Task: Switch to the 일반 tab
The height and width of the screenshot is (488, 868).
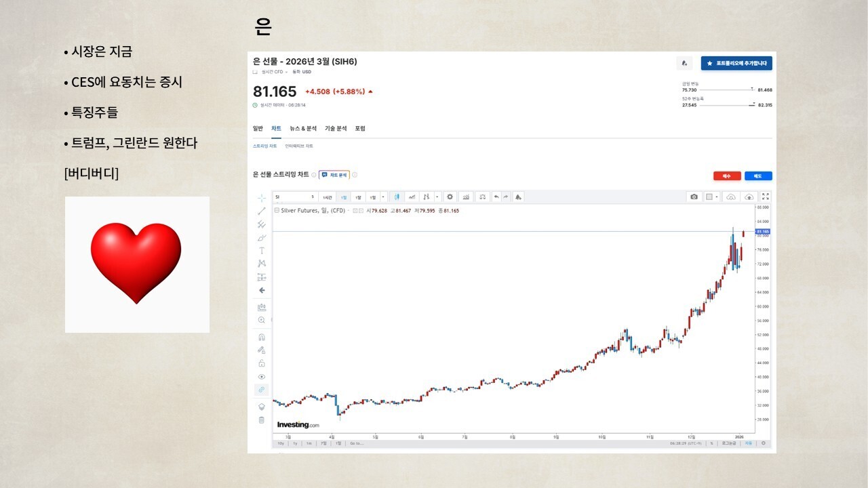Action: (x=258, y=128)
